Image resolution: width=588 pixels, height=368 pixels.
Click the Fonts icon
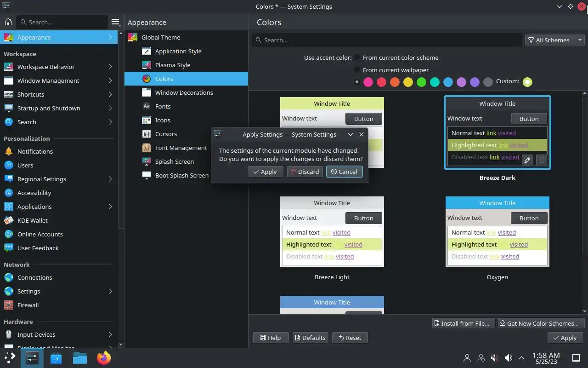pos(146,106)
